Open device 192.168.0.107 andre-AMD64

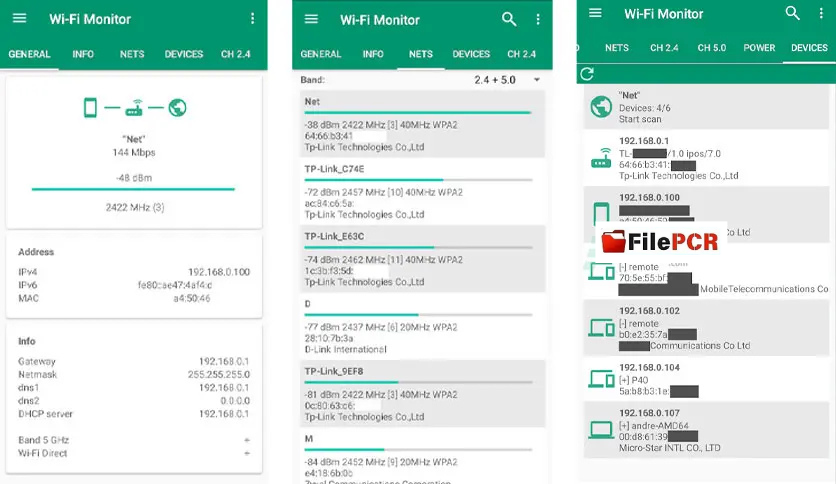point(706,430)
